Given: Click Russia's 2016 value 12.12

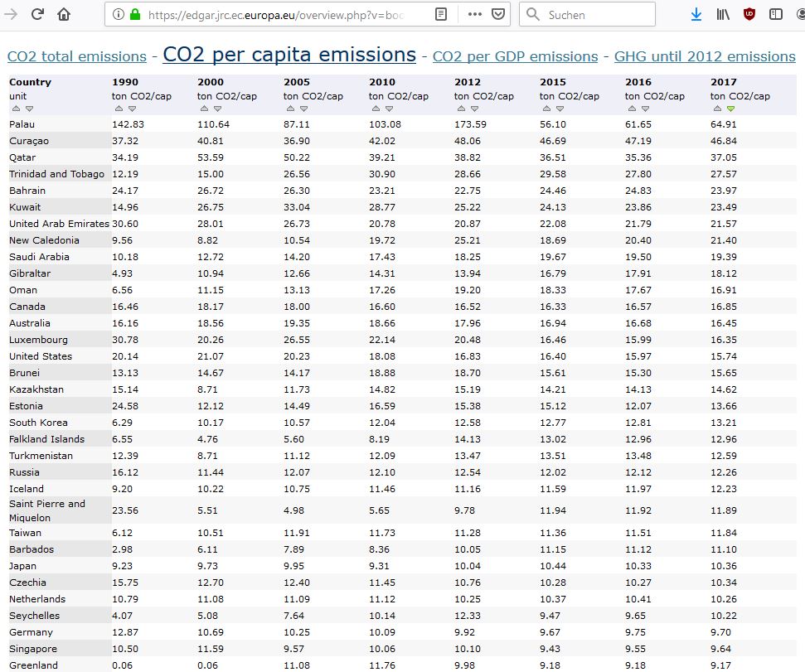Looking at the screenshot, I should click(x=638, y=472).
